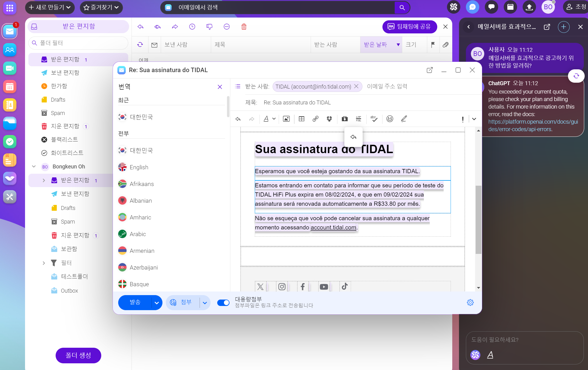Toggle high priority exclamation mark
The image size is (588, 370).
click(463, 119)
